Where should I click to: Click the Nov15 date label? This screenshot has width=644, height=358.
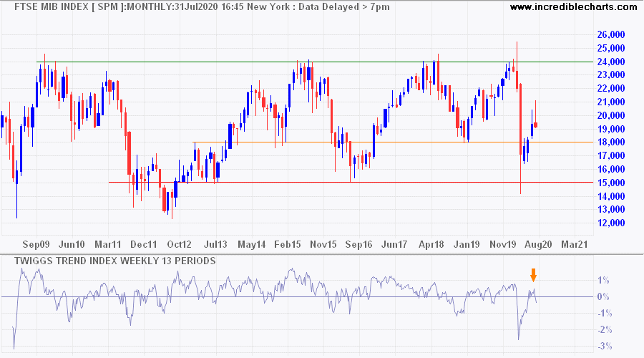coord(323,245)
